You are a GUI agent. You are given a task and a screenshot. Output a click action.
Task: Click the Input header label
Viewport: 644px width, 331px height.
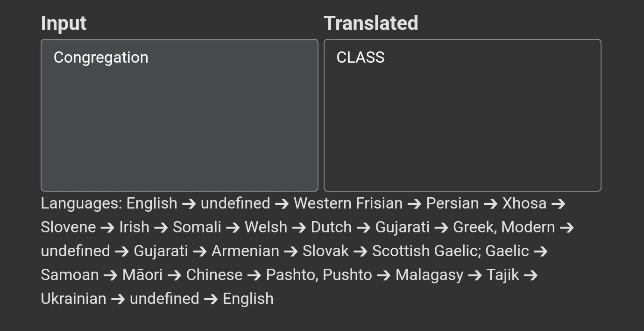point(64,22)
